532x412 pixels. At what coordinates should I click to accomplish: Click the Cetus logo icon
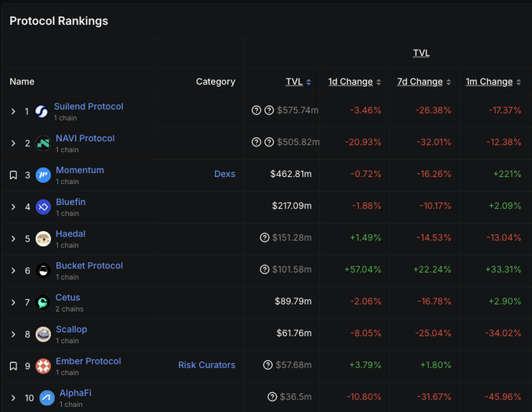(x=43, y=302)
